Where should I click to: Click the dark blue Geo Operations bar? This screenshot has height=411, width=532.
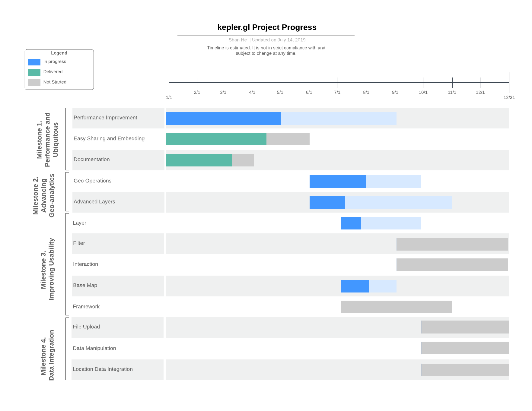[x=338, y=181]
